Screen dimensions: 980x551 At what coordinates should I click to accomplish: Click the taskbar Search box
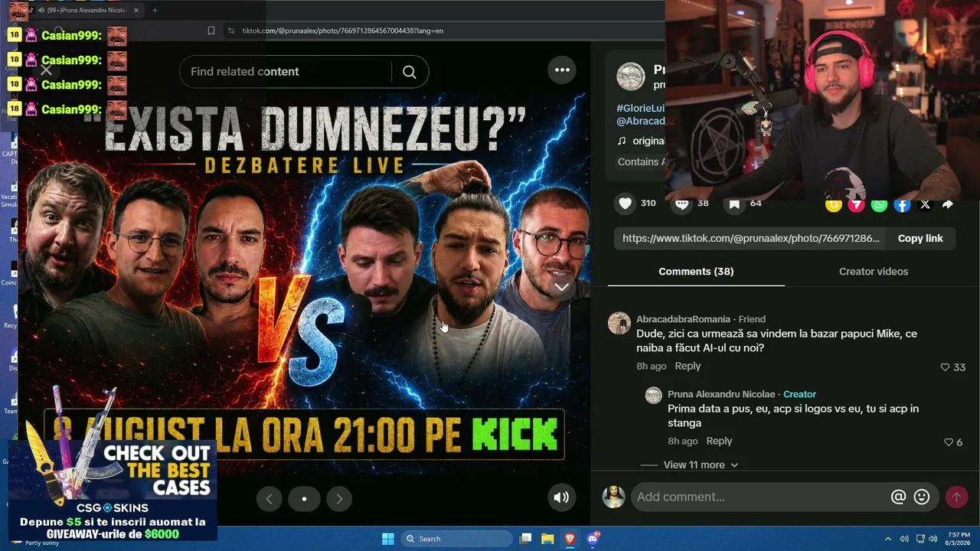[456, 539]
